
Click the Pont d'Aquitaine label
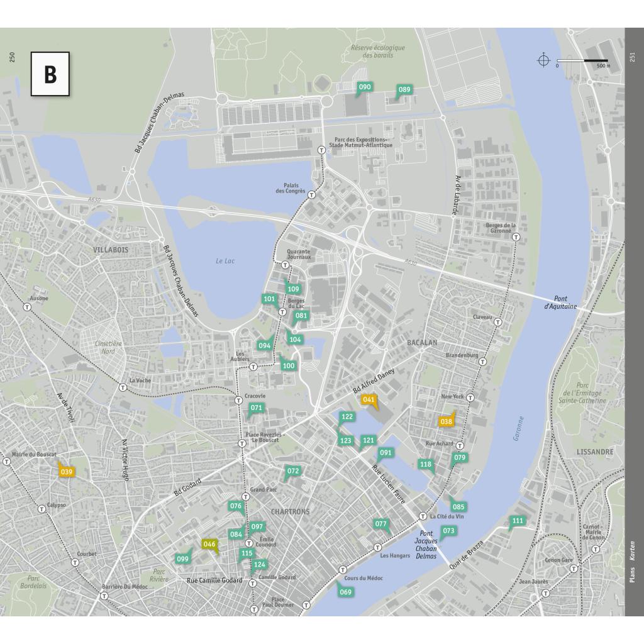coord(560,303)
